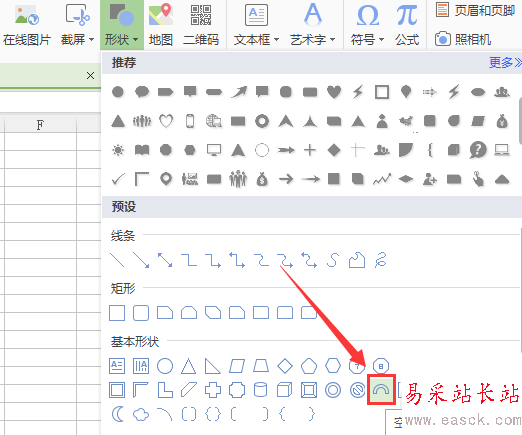Insert a text box (文本框)
The width and height of the screenshot is (522, 435).
256,26
